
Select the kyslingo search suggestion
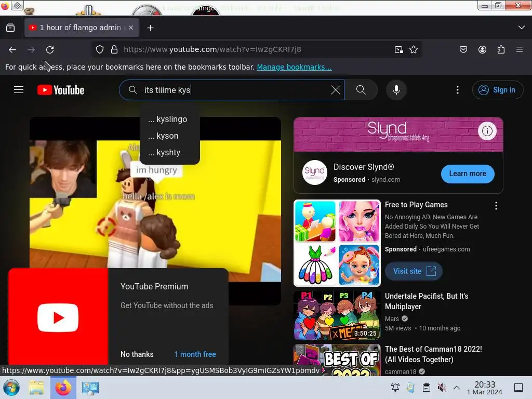pyautogui.click(x=170, y=119)
